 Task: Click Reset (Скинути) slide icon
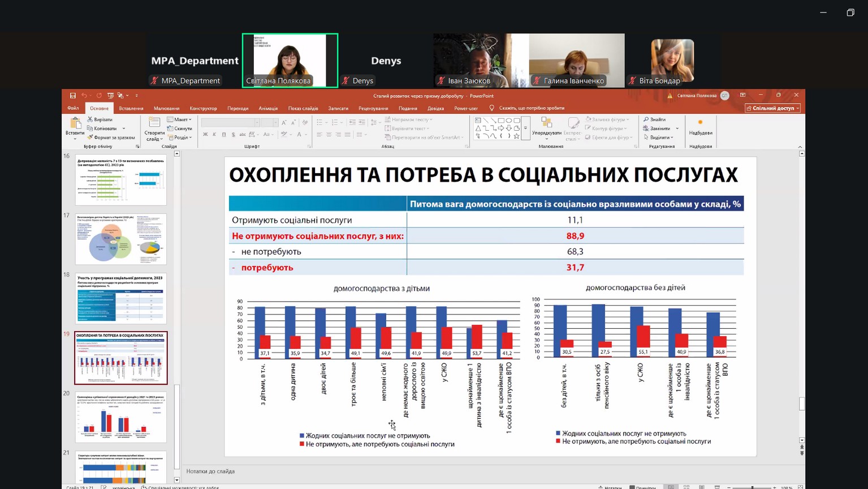(170, 128)
